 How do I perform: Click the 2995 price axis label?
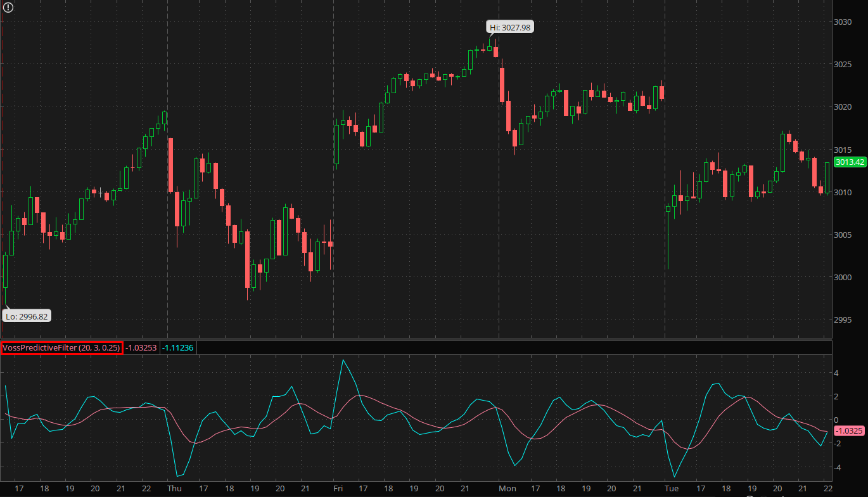[x=841, y=319]
